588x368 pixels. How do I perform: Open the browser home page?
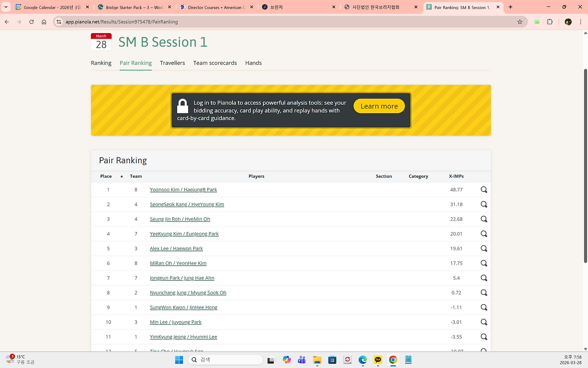44,22
